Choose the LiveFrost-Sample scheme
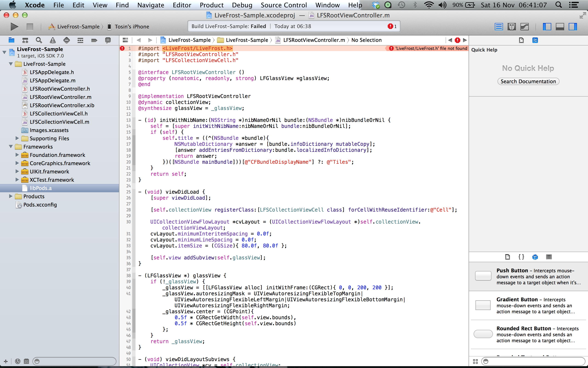588x368 pixels. (75, 26)
